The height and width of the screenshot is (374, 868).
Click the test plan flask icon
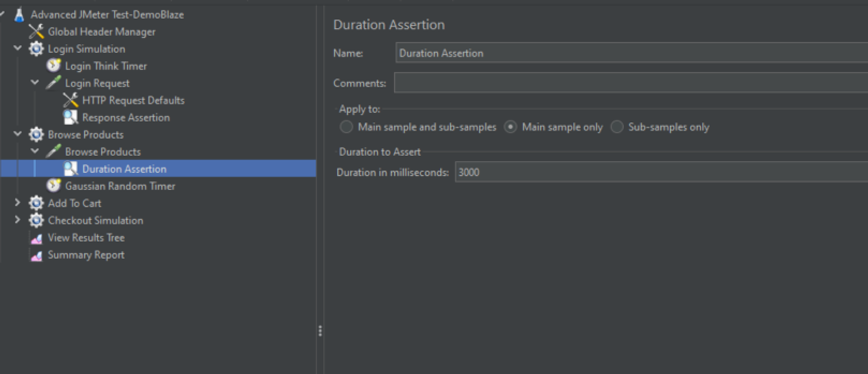(19, 14)
